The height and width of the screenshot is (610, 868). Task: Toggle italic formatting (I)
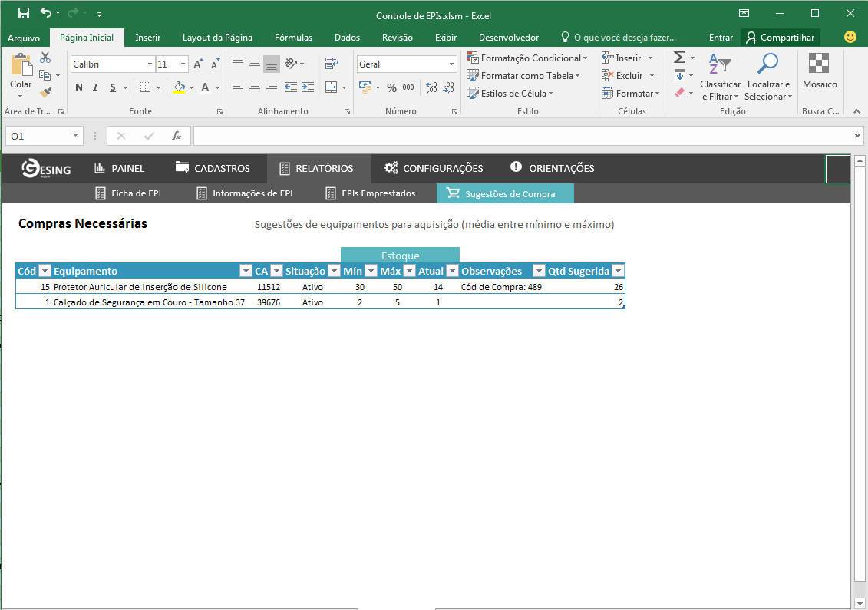click(x=96, y=87)
